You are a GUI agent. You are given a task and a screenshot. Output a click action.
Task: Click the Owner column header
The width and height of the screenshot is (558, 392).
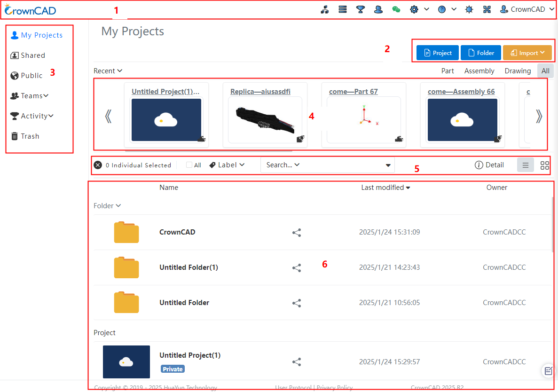click(496, 188)
